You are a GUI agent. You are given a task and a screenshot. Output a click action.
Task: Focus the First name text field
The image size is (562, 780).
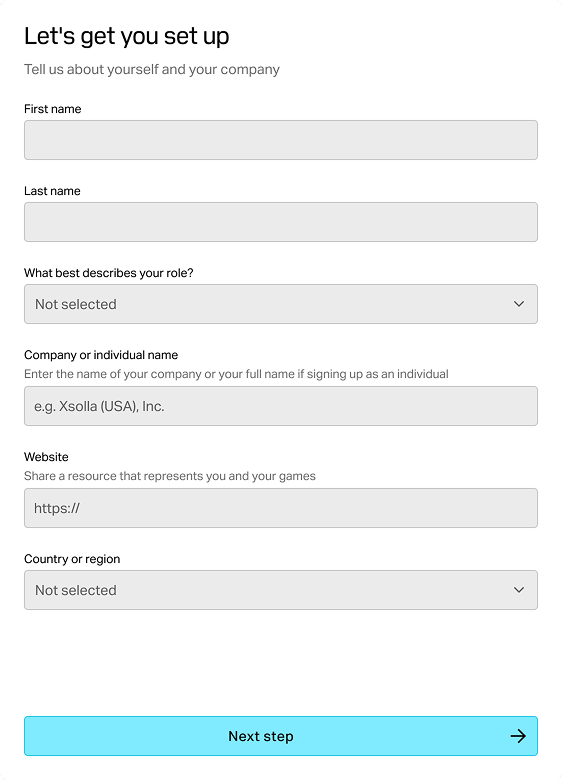[281, 140]
